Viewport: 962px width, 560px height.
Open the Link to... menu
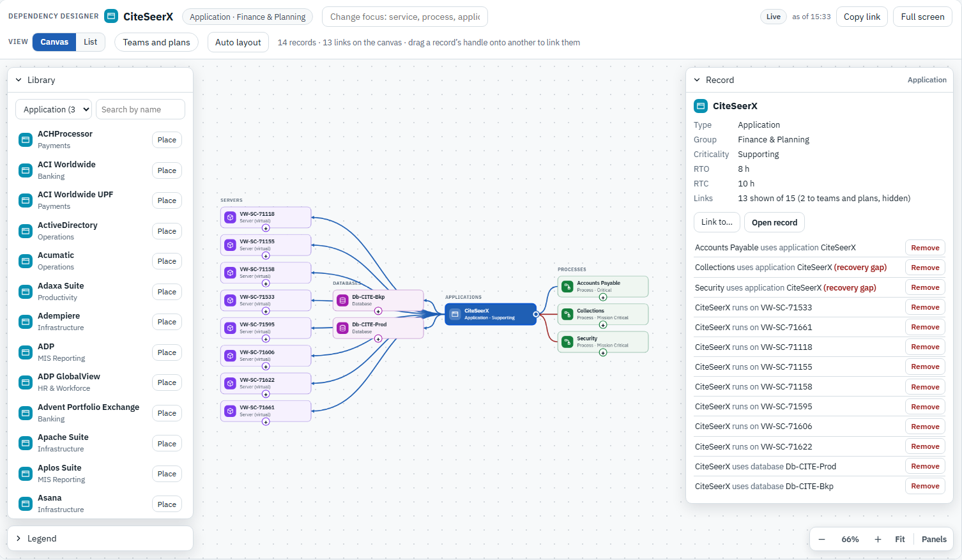point(717,222)
